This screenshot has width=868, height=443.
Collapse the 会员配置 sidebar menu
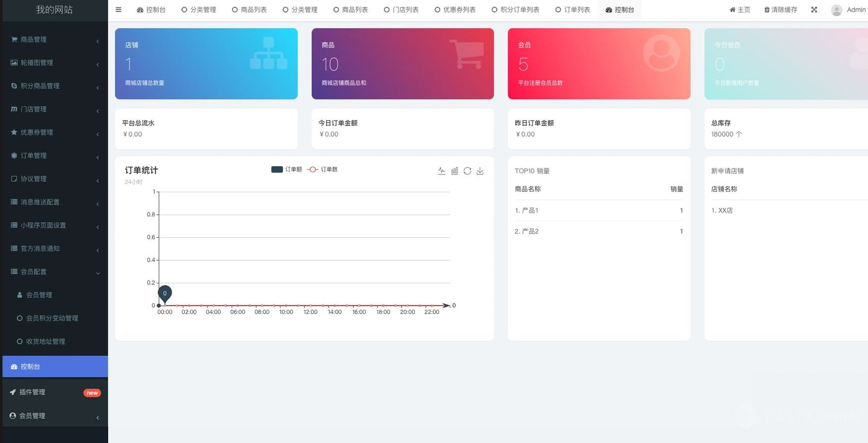coord(54,272)
